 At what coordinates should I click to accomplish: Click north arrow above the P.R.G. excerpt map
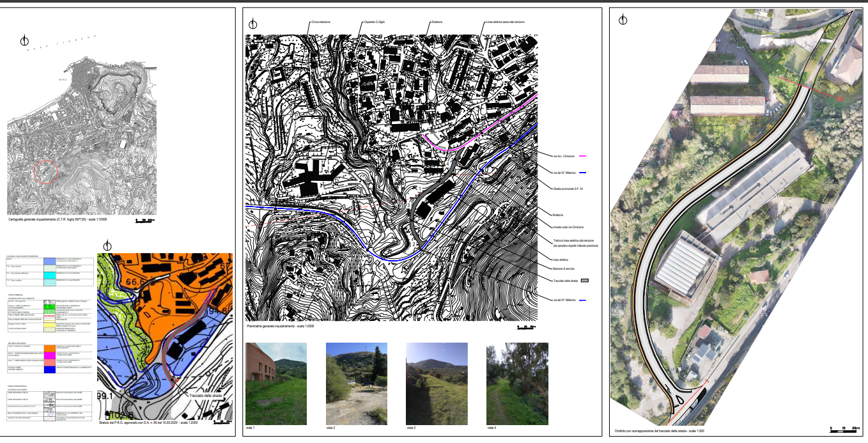(107, 245)
